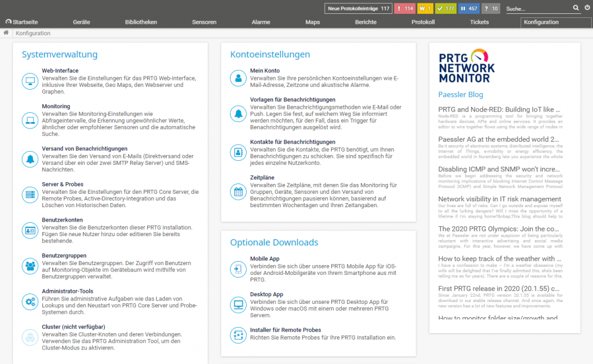Open the Geräte menu
Screen dimensions: 593x364
81,23
